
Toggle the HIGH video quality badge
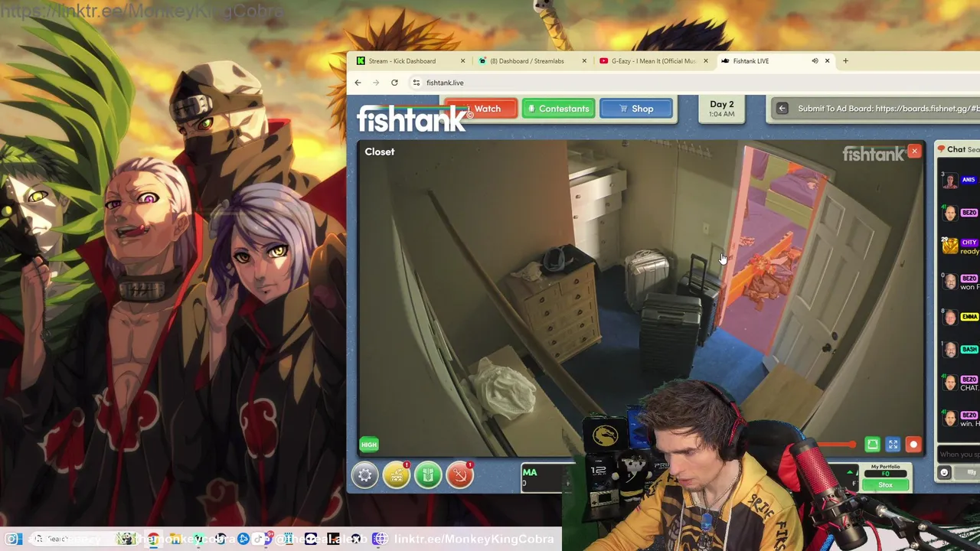click(x=369, y=445)
